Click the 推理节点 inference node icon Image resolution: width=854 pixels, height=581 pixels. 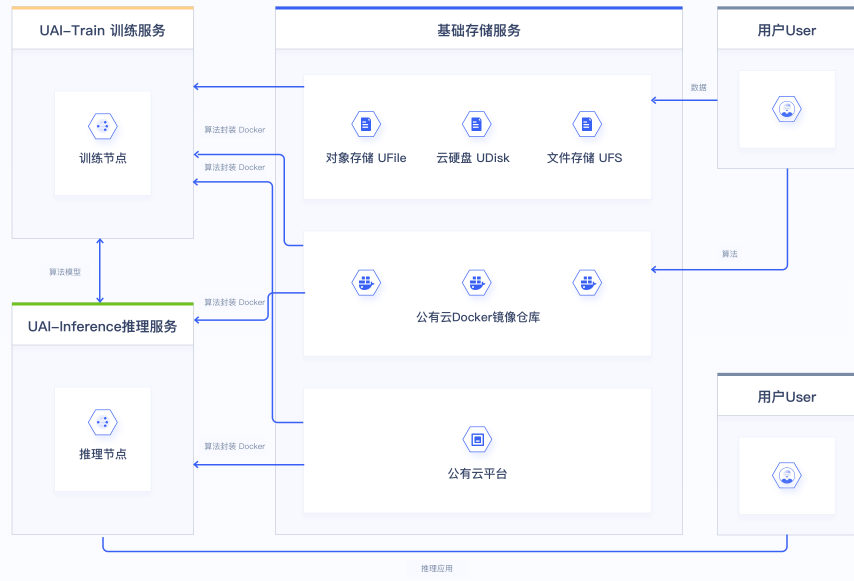pos(102,422)
